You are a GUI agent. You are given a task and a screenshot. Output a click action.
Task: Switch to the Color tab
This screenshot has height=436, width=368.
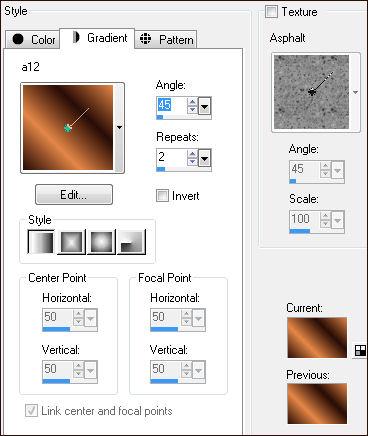[33, 39]
